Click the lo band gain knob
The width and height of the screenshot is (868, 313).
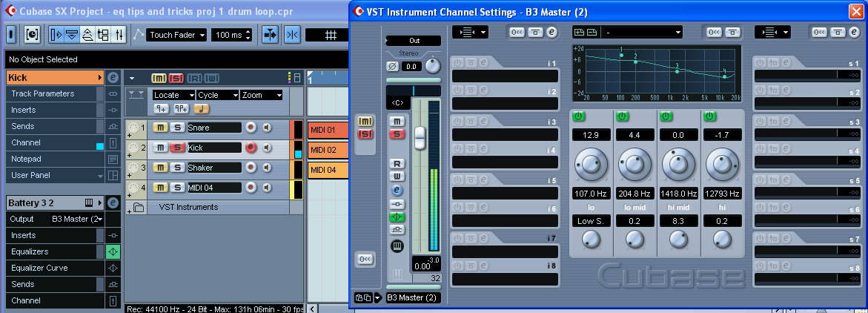pos(592,164)
